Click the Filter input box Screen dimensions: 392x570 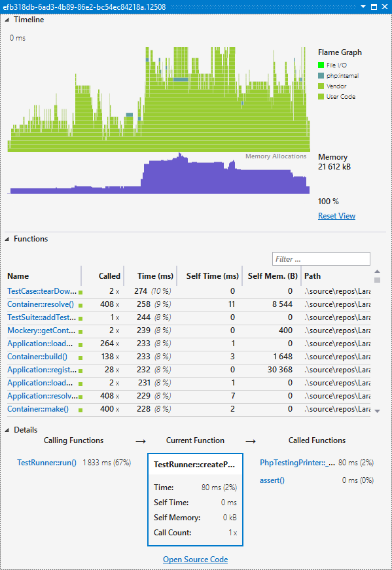coord(321,259)
